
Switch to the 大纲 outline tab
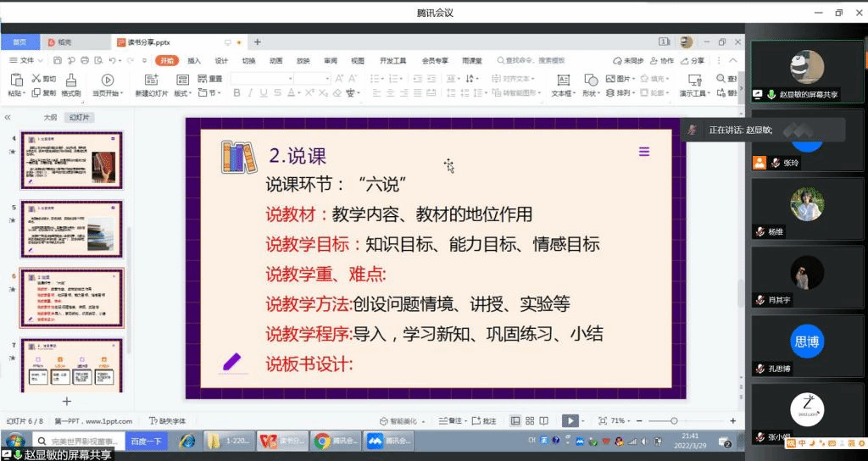pyautogui.click(x=50, y=118)
